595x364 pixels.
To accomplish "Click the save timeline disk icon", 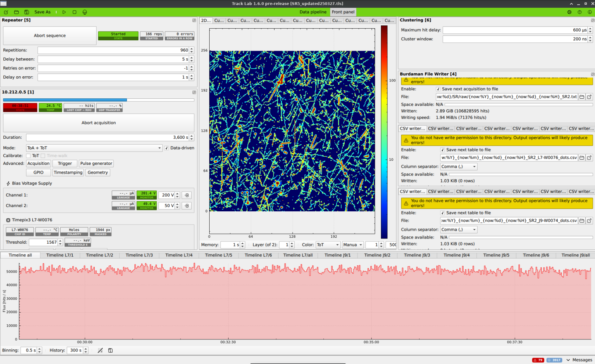I will click(110, 350).
